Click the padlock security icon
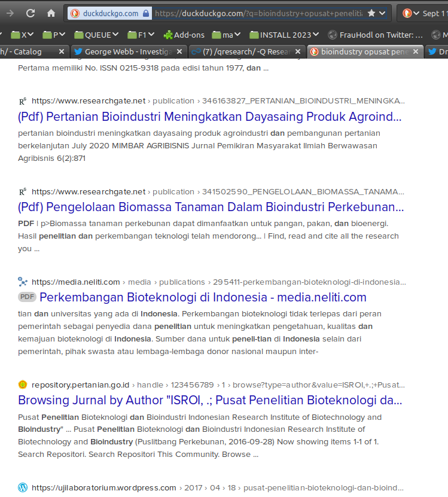 (146, 13)
